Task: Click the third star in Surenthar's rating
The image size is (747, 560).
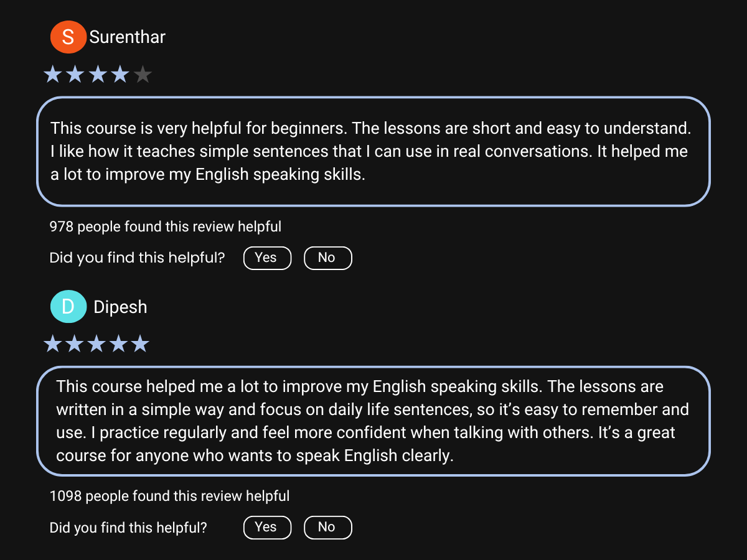Action: (x=98, y=75)
